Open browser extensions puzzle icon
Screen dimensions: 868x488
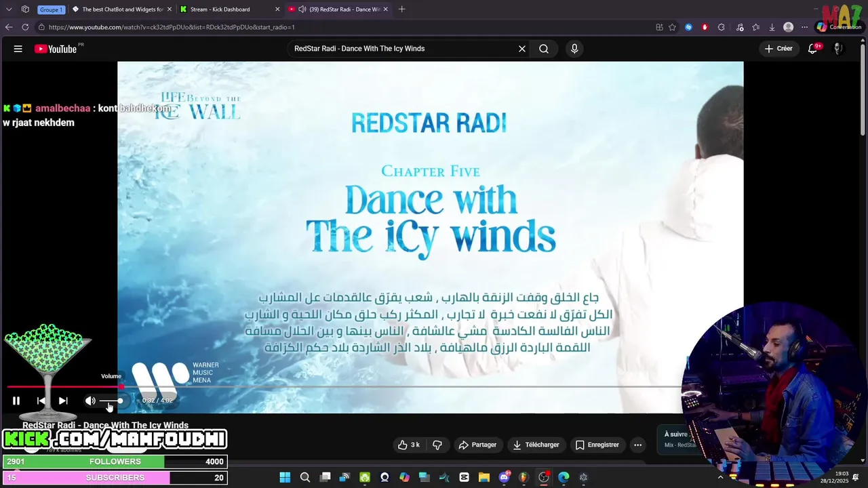pyautogui.click(x=721, y=27)
